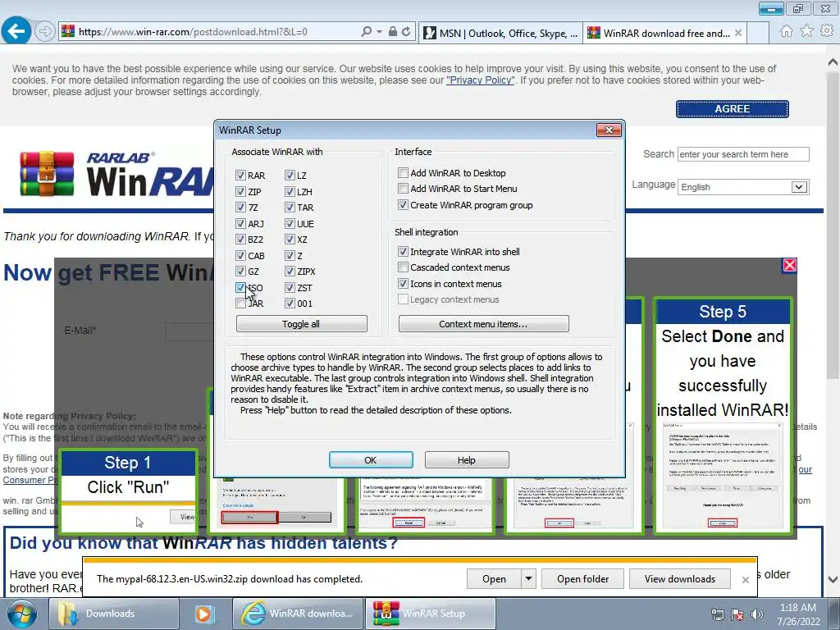
Task: Enable Cascaded context menus
Action: pos(403,267)
